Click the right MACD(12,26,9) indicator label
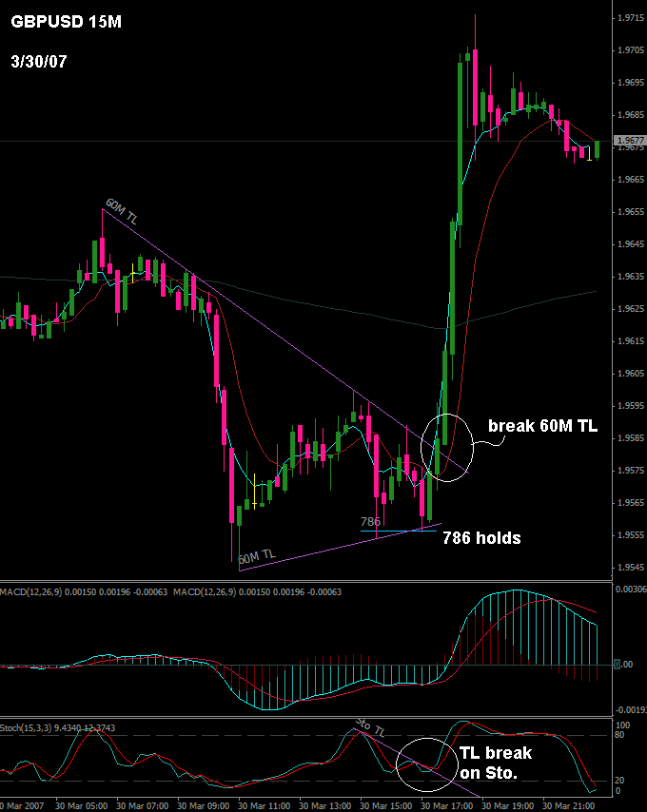Viewport: 647px width, 812px height. pyautogui.click(x=258, y=591)
